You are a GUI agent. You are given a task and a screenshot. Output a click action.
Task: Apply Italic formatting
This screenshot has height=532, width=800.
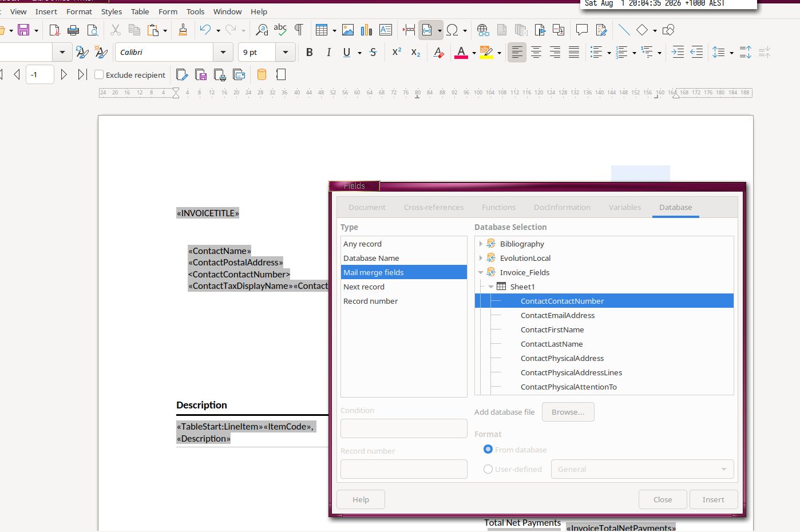coord(328,52)
